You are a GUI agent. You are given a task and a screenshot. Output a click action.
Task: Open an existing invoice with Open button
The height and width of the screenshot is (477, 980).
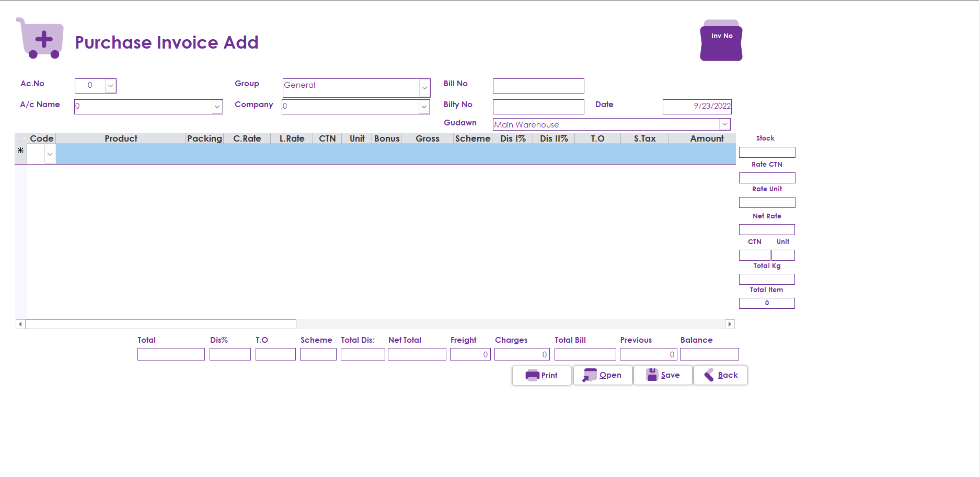point(603,375)
